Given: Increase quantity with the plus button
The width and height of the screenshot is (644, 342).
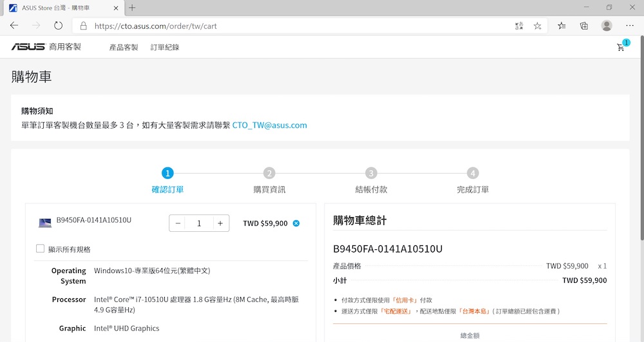Looking at the screenshot, I should [x=220, y=223].
